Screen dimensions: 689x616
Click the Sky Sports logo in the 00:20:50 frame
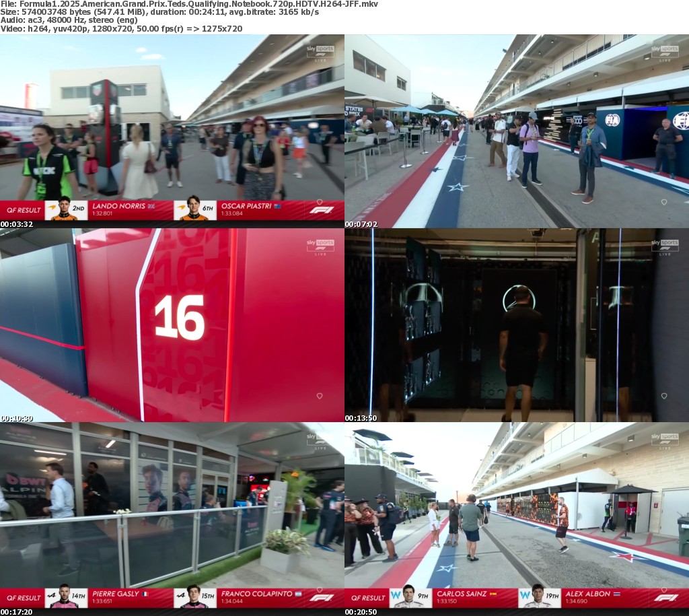click(x=665, y=440)
